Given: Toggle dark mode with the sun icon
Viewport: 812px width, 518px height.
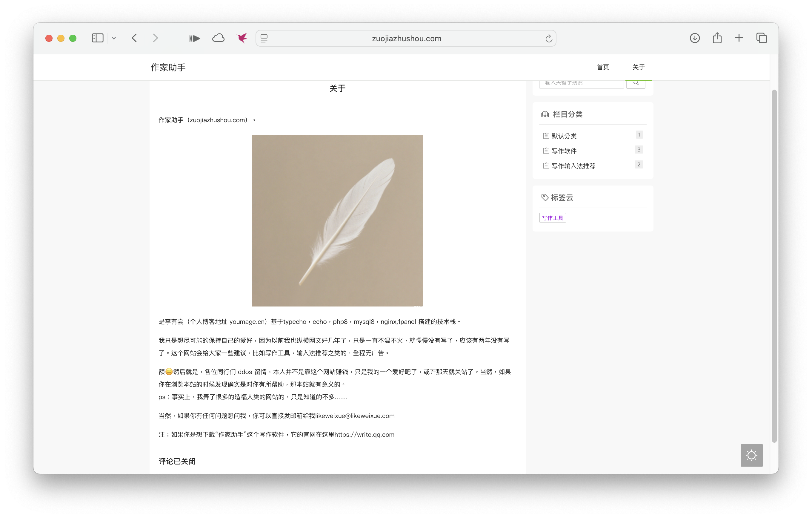Looking at the screenshot, I should tap(751, 455).
